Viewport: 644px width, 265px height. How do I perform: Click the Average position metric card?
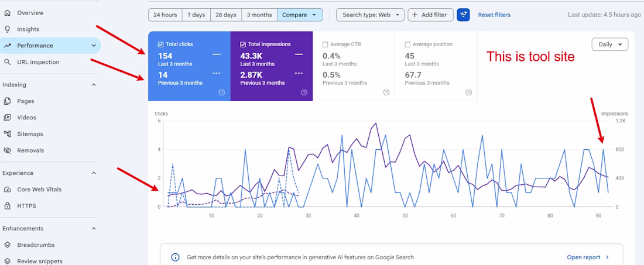[x=436, y=66]
